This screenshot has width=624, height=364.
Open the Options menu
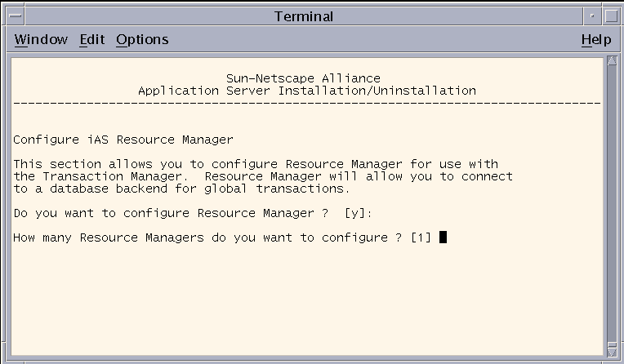click(142, 39)
